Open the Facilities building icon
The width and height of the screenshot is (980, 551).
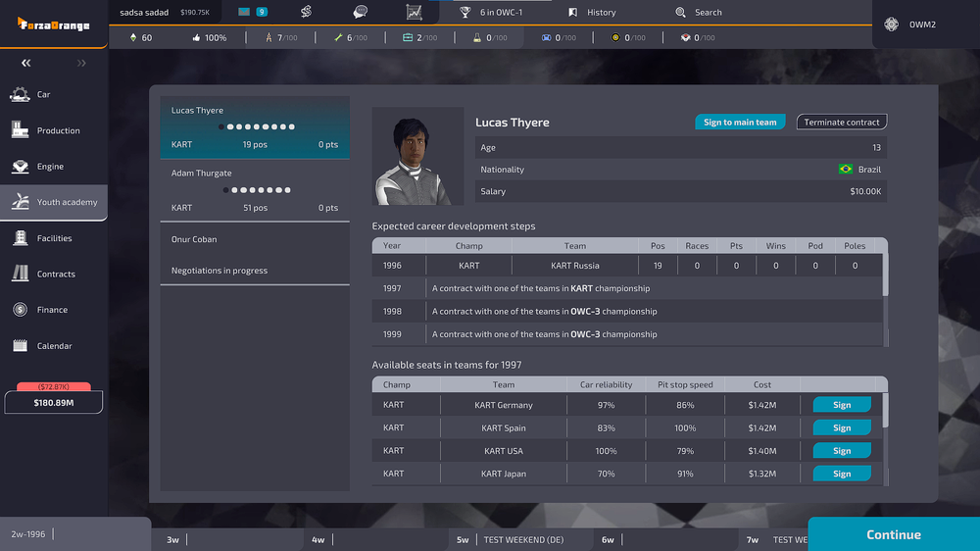click(20, 237)
